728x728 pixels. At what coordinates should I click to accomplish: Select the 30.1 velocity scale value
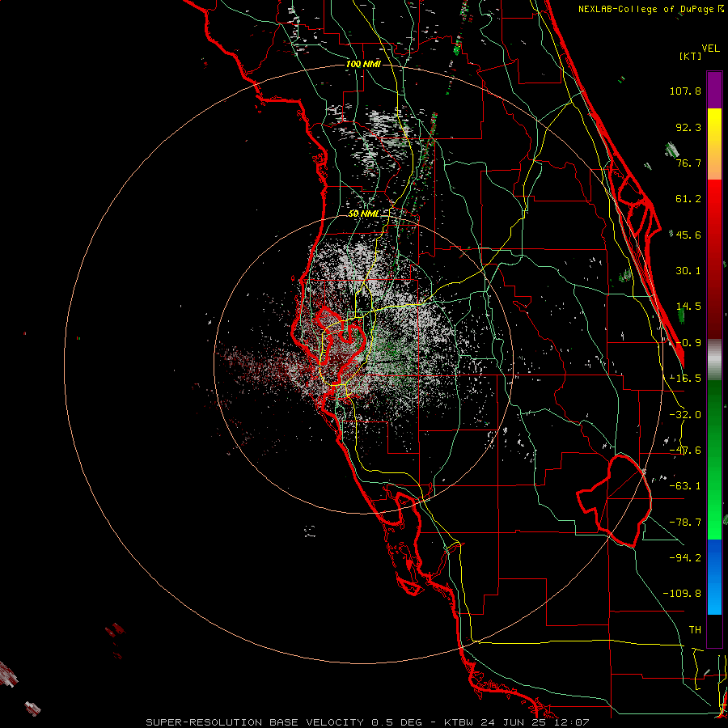(688, 271)
